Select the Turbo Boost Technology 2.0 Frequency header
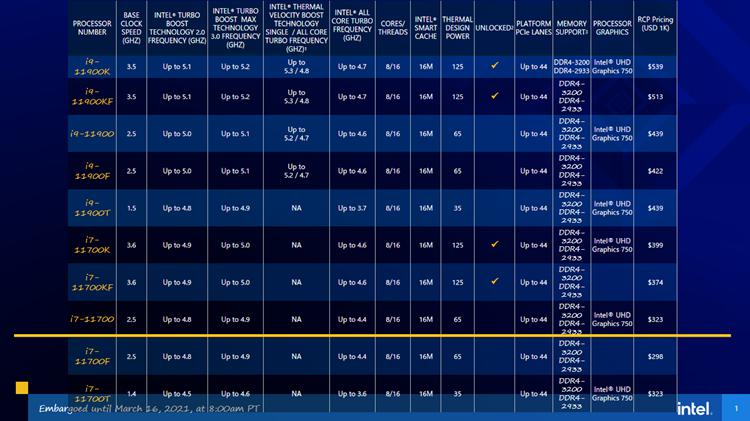 pos(177,28)
